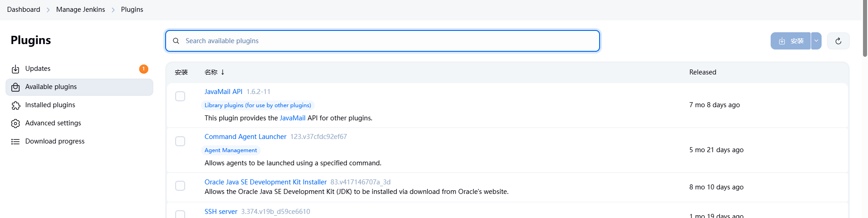Sort by the 名称 column header
This screenshot has width=868, height=218.
[x=215, y=72]
